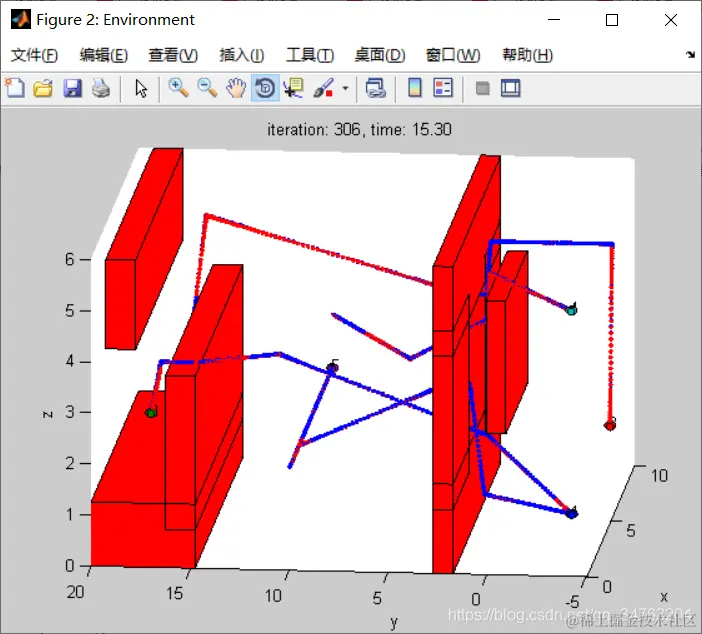Open a file with the folder icon
Screen dimensions: 702x634
click(43, 88)
